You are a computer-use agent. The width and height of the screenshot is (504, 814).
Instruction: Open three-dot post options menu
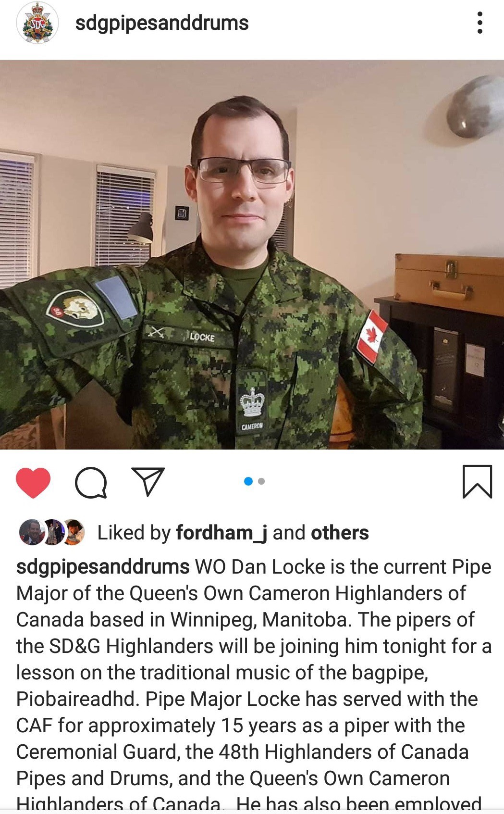coord(479,23)
